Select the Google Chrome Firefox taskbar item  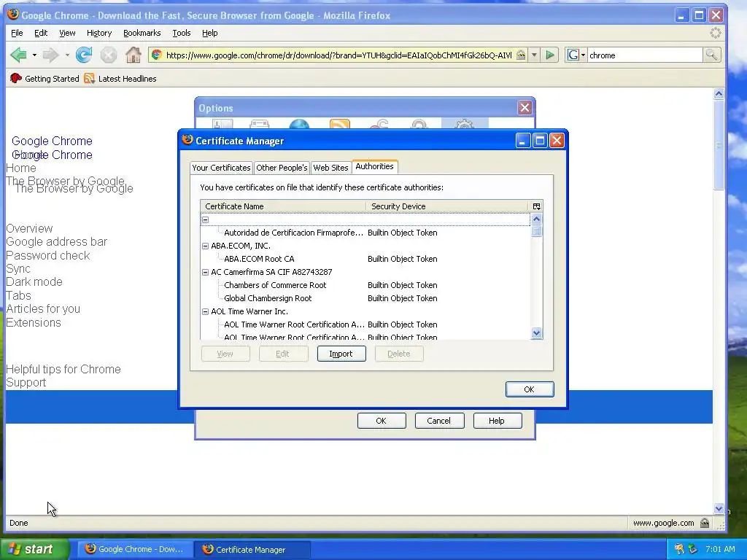(x=135, y=550)
